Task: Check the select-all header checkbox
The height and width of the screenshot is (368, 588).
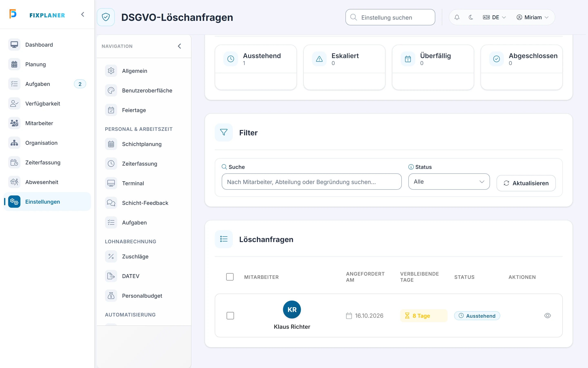Action: point(230,277)
